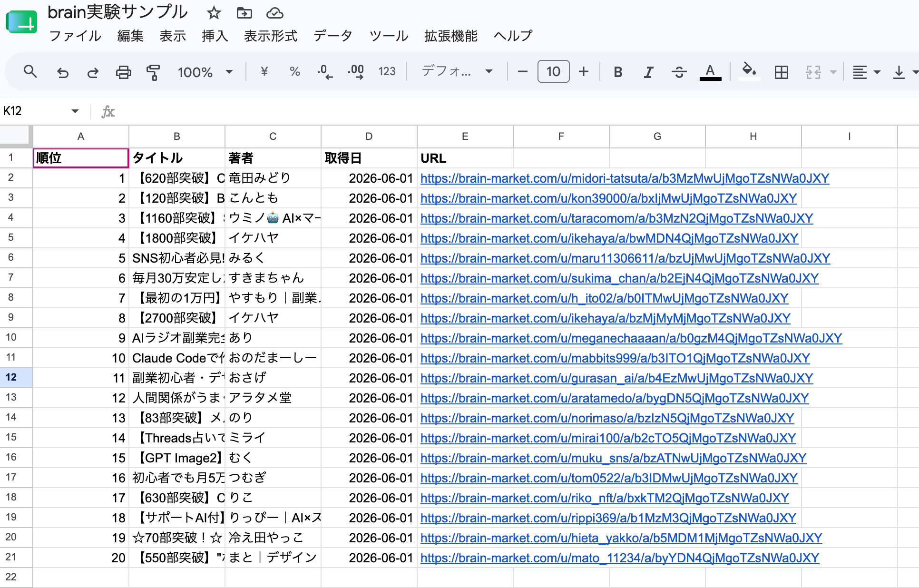Open more number formats 123

[387, 72]
